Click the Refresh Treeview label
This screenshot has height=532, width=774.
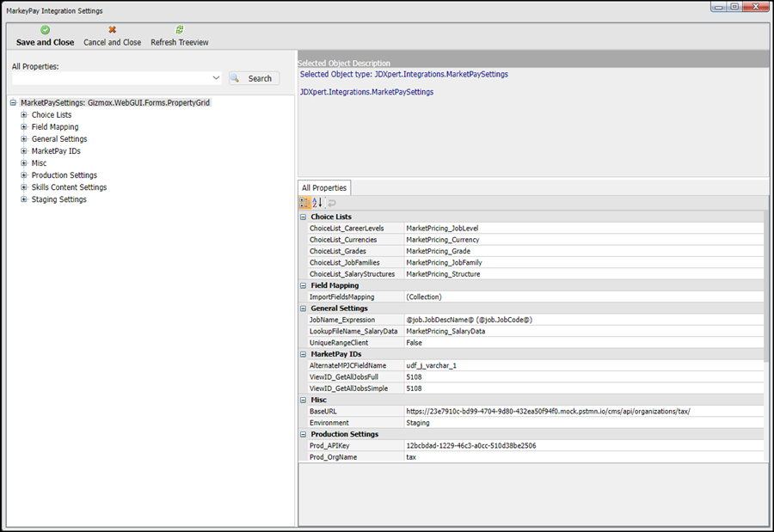[x=180, y=42]
